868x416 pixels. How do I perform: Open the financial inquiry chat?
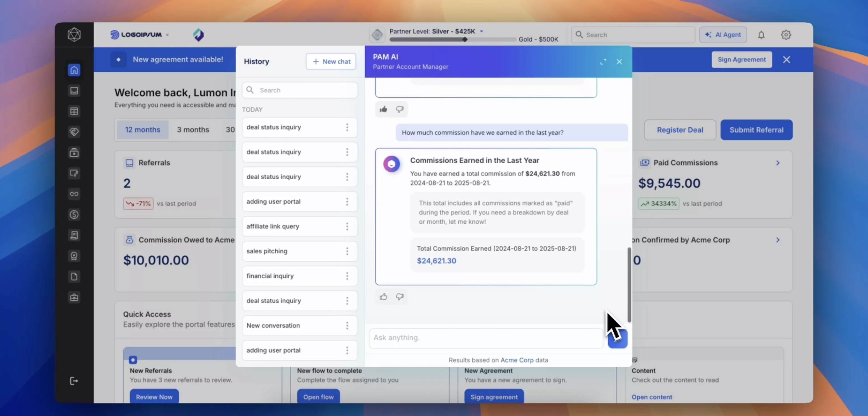pyautogui.click(x=300, y=276)
